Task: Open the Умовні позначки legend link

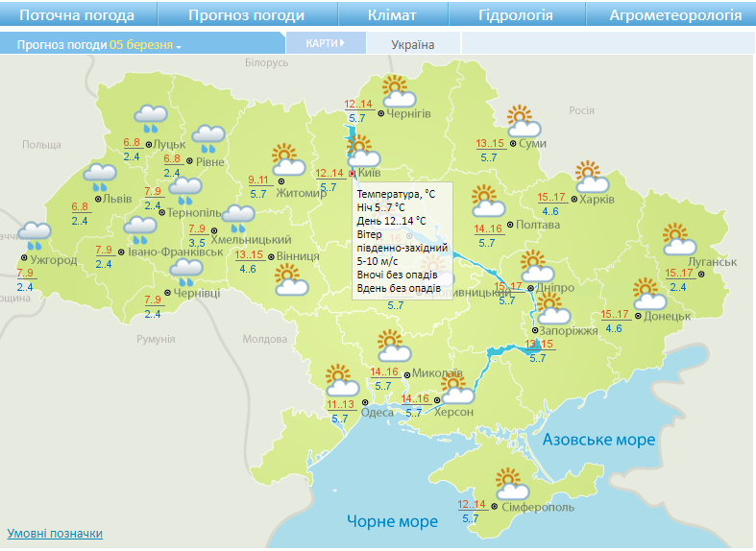Action: pyautogui.click(x=55, y=534)
